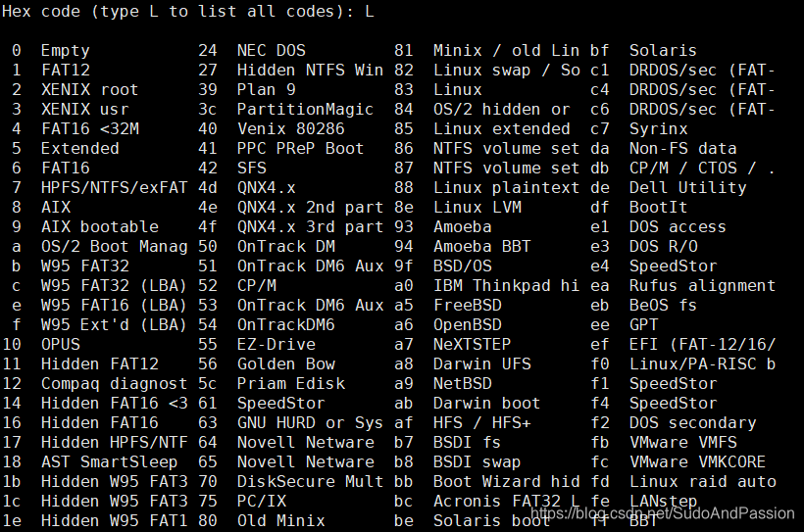Viewport: 804px width, 532px height.
Task: Select the 'Empty' partition type entry
Action: (x=65, y=51)
